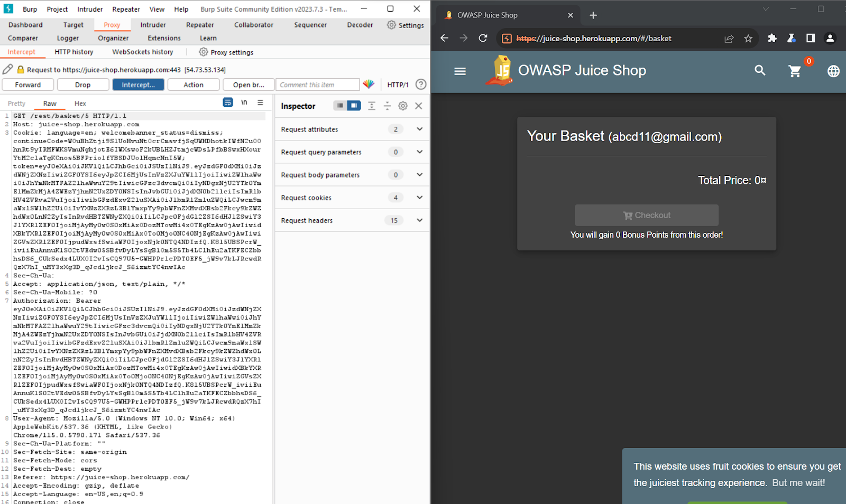The image size is (846, 504).
Task: Open Chrome extensions puzzle icon
Action: point(772,38)
